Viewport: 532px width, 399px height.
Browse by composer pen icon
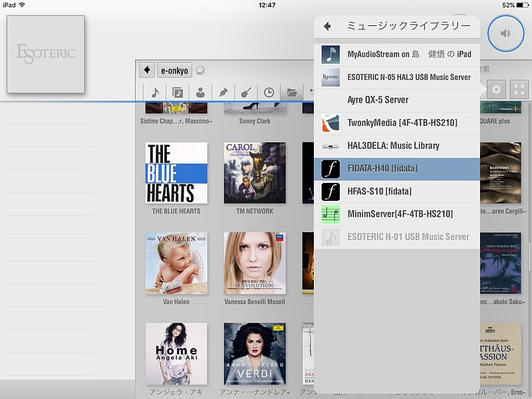pyautogui.click(x=223, y=92)
